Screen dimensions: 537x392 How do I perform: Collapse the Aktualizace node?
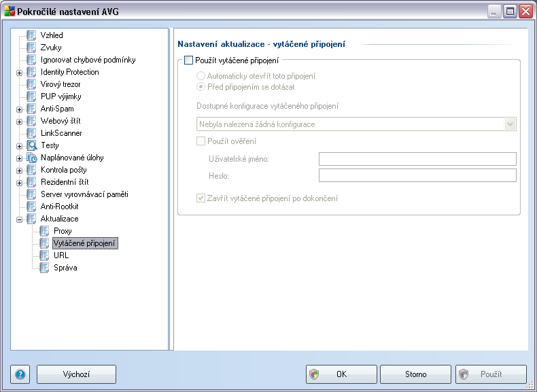20,220
